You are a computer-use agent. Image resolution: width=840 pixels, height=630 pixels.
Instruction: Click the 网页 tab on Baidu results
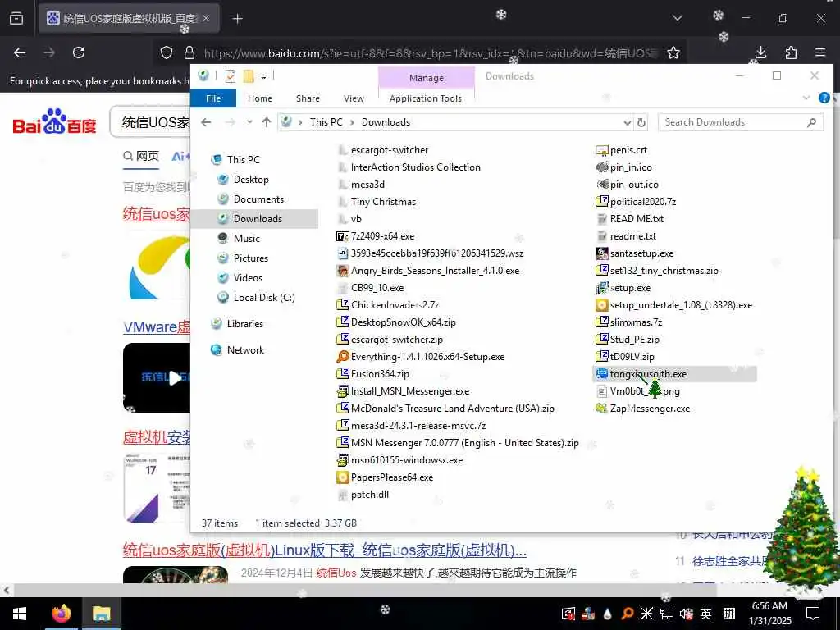[x=141, y=157]
